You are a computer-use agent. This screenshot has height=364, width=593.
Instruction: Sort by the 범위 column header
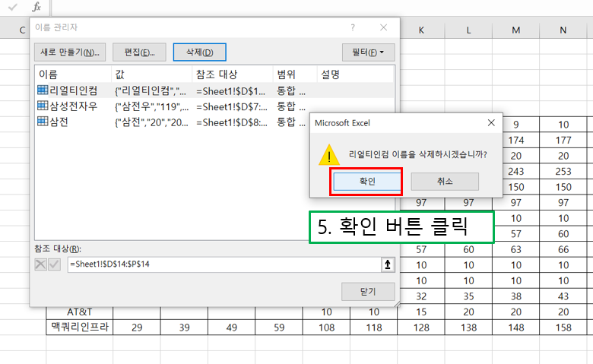pyautogui.click(x=295, y=74)
